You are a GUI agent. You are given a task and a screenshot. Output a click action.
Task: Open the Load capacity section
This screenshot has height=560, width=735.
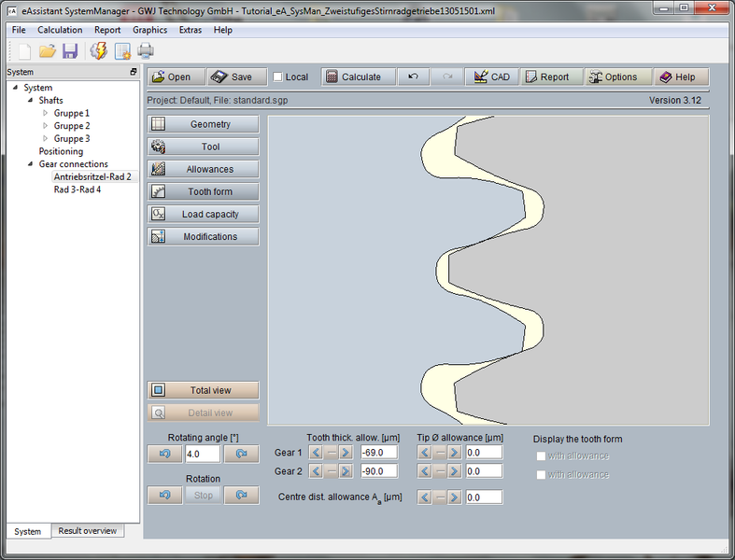coord(203,214)
